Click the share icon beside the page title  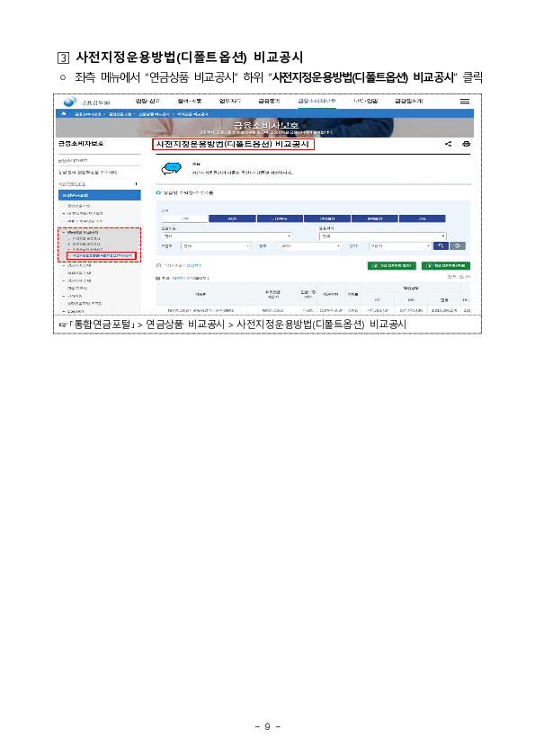tap(448, 144)
